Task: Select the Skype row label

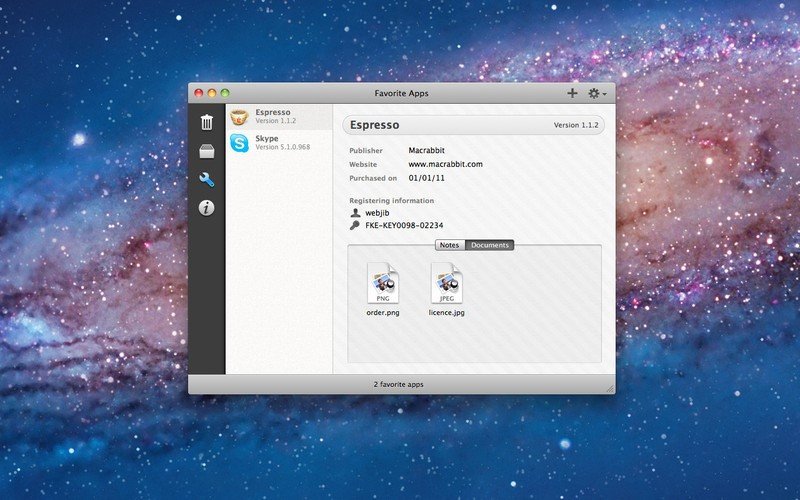Action: click(x=267, y=138)
